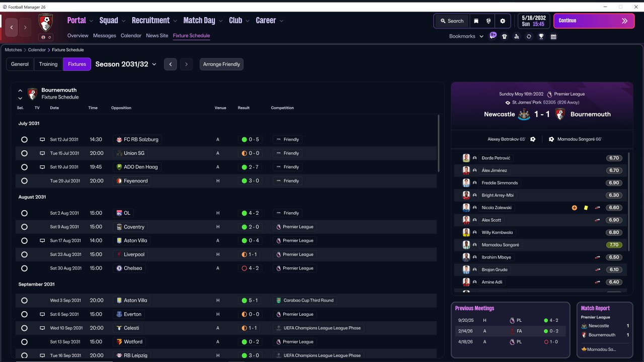
Task: Follow the Calendar breadcrumb link
Action: [37, 50]
